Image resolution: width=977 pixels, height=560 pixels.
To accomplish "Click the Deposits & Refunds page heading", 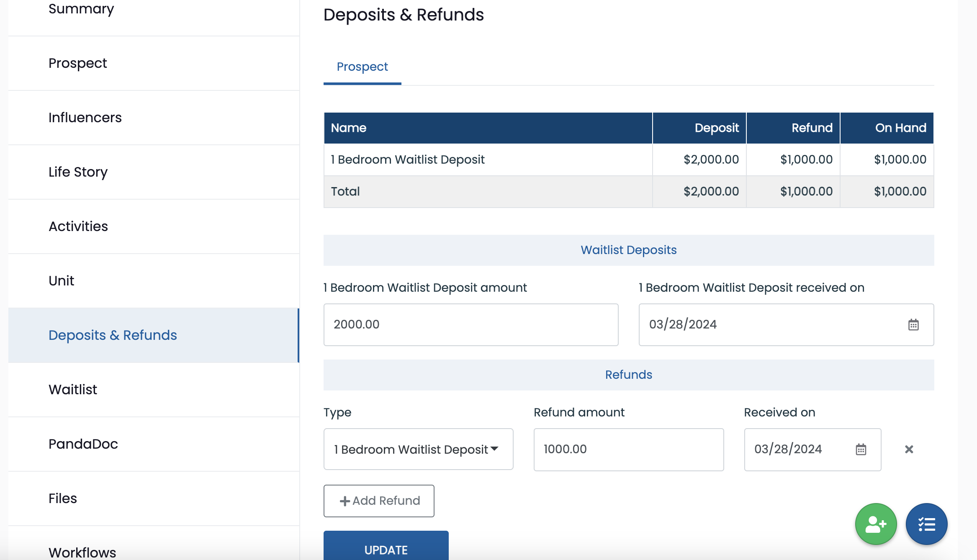I will [x=404, y=15].
